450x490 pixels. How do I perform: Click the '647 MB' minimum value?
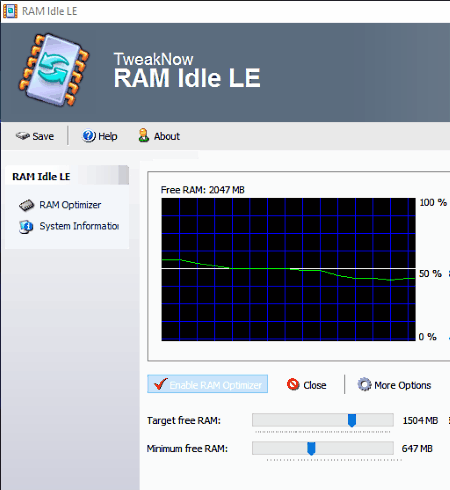(x=417, y=449)
